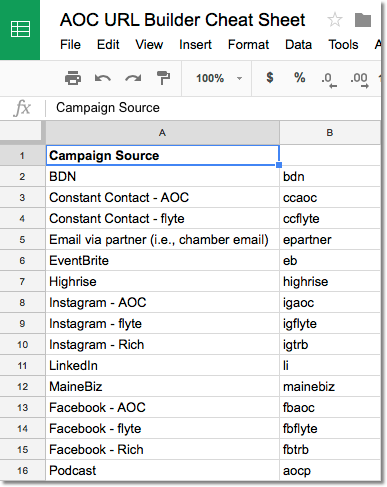
Task: Select the aocp cell
Action: coord(330,470)
